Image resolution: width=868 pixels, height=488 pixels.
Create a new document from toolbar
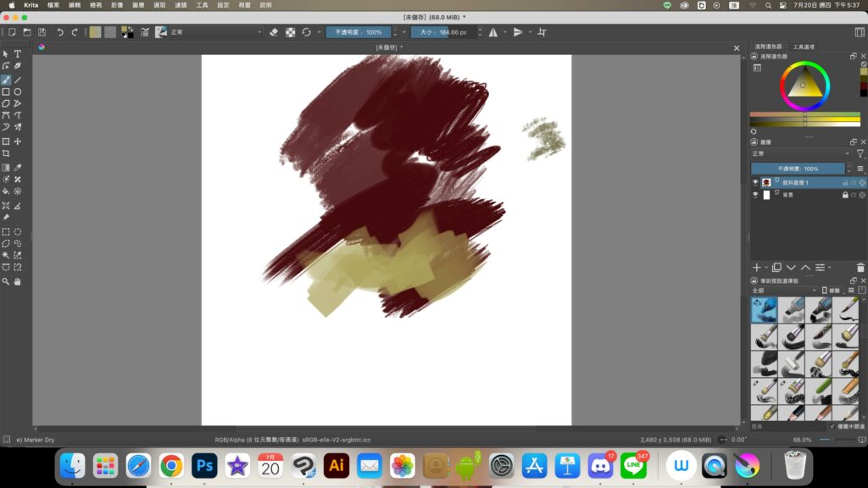[12, 32]
